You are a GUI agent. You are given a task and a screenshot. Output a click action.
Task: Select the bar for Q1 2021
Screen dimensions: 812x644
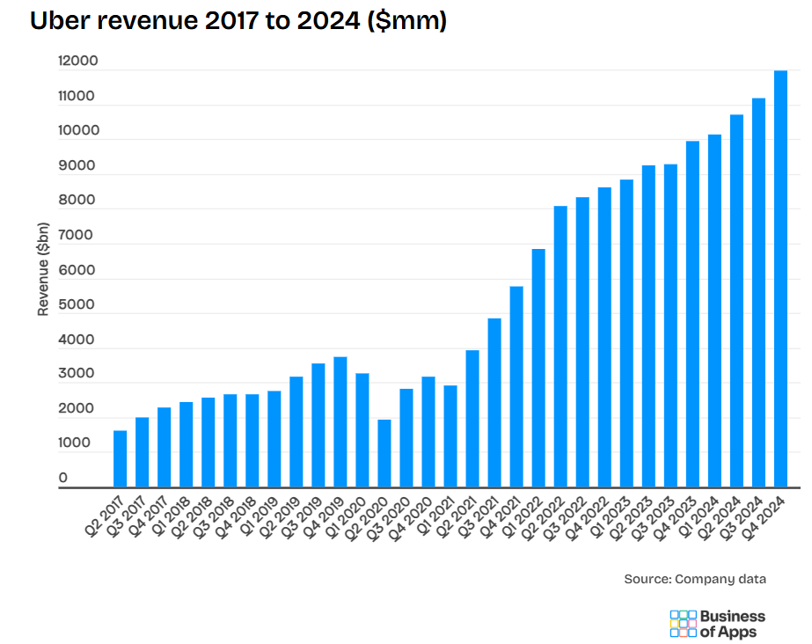click(450, 436)
